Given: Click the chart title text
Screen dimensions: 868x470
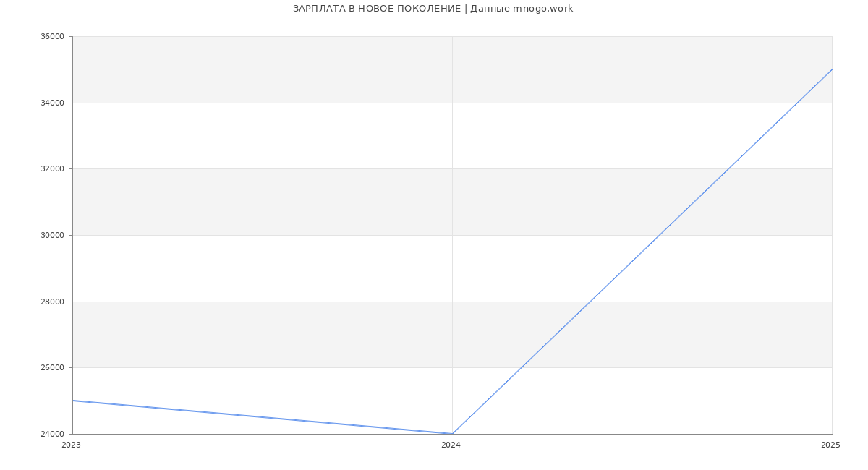Looking at the screenshot, I should (433, 9).
